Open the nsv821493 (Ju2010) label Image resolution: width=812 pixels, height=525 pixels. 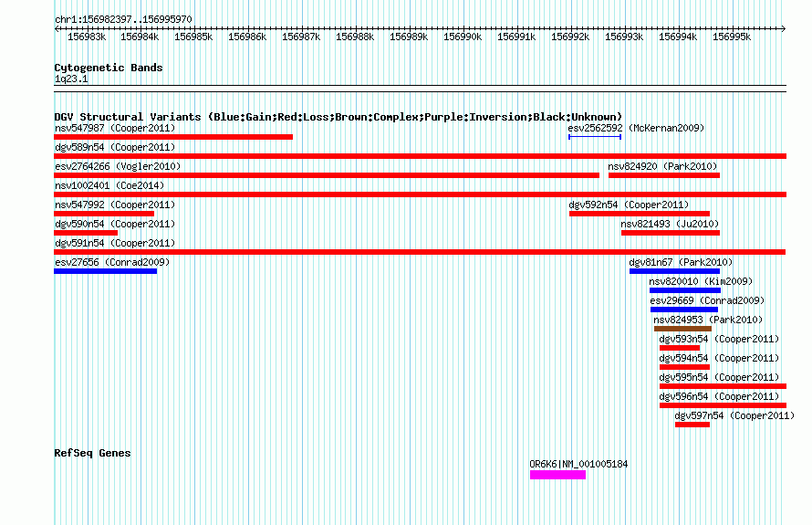670,224
